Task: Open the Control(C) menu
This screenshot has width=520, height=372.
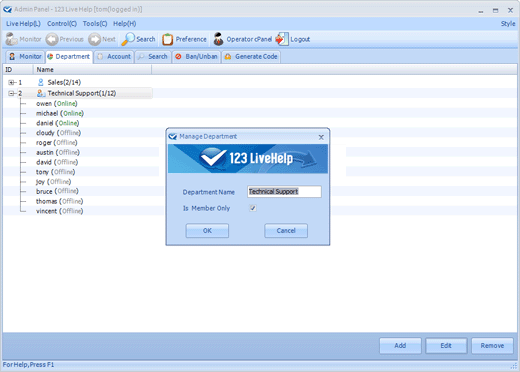Action: pyautogui.click(x=62, y=24)
